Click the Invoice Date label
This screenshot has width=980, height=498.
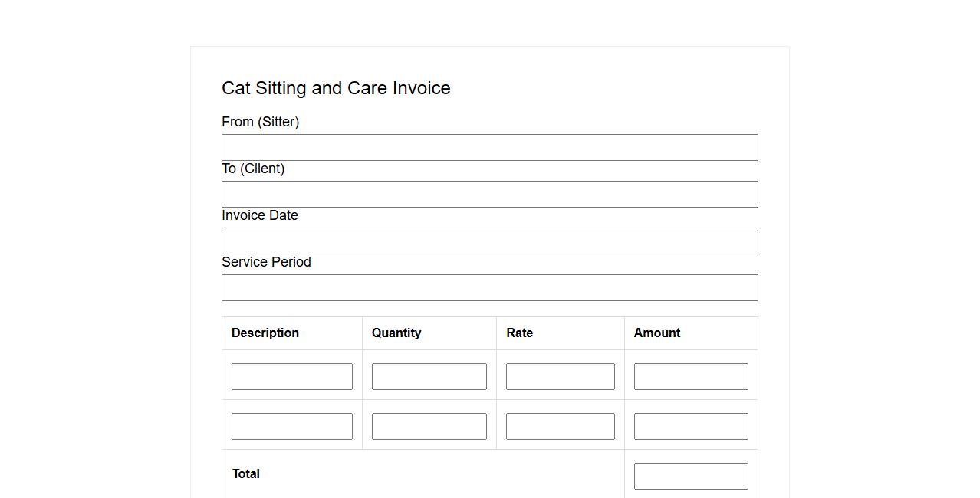click(x=260, y=215)
